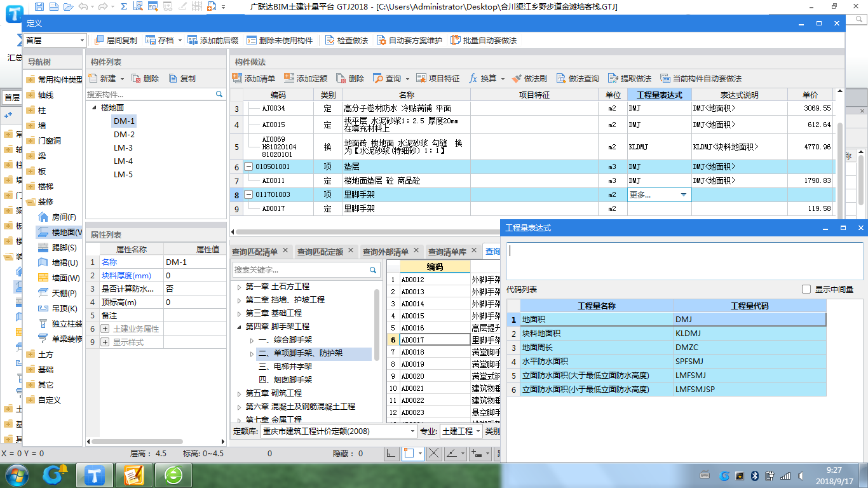Screen dimensions: 868x488
Task: Collapse row 011701003 里脚手架
Action: (248, 195)
